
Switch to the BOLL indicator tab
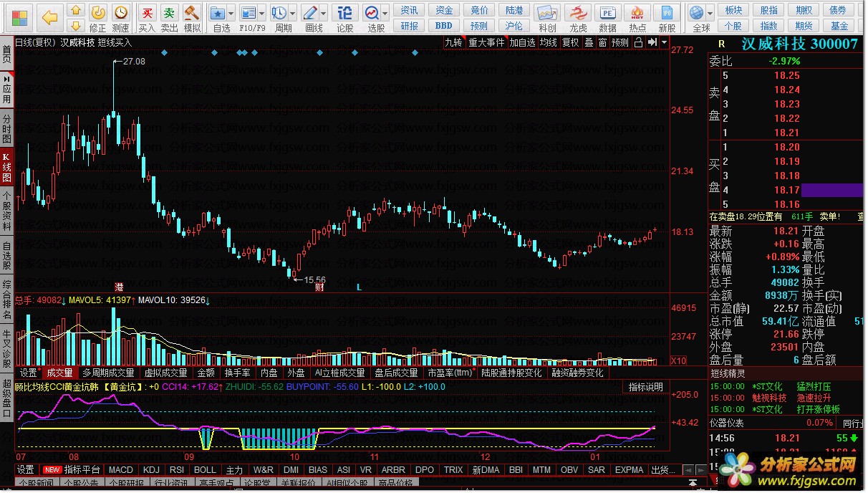pyautogui.click(x=205, y=470)
